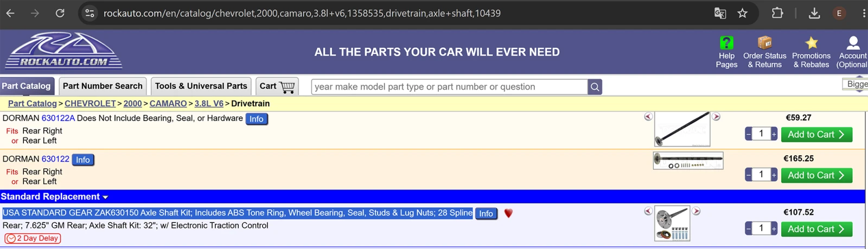The height and width of the screenshot is (249, 868).
Task: Open part number 630122A link
Action: coord(58,118)
